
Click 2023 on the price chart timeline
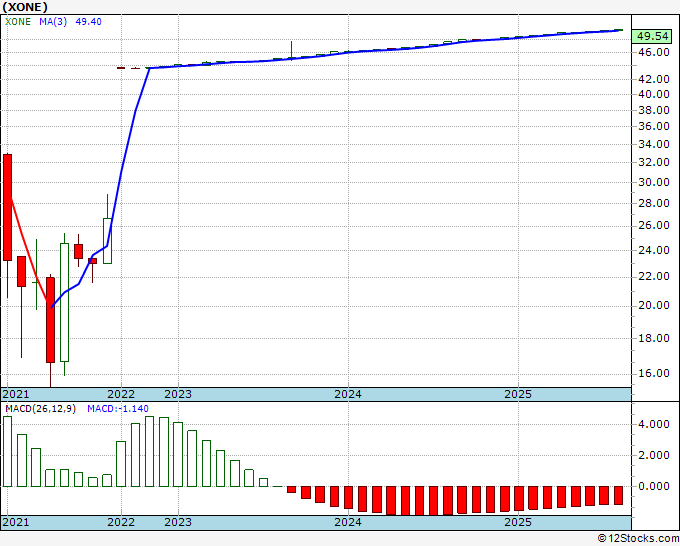(x=178, y=394)
